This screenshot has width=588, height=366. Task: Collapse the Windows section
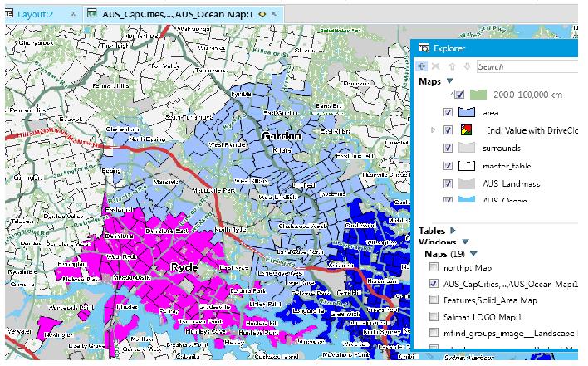tap(465, 242)
